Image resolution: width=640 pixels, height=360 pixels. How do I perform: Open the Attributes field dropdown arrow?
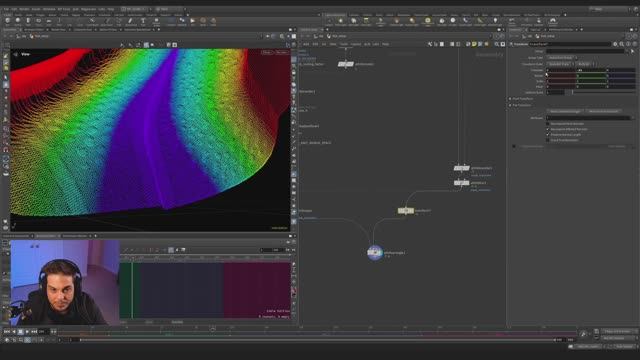click(633, 118)
